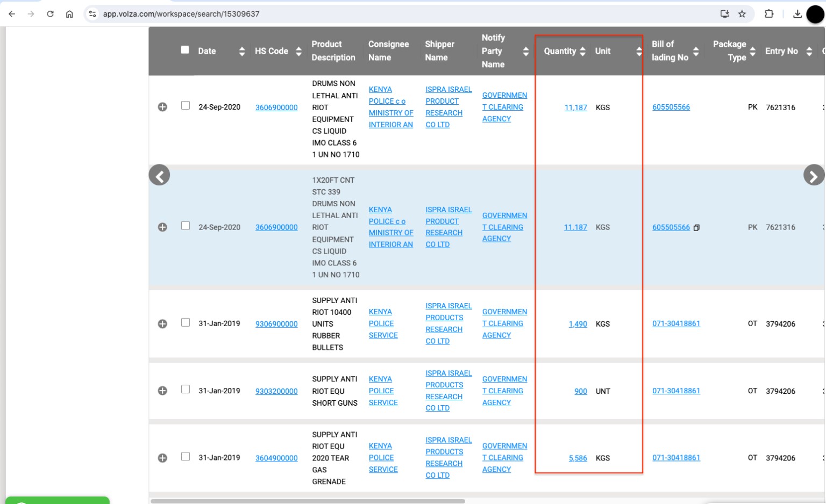Check the first 24-Sep-2020 row checkbox
The width and height of the screenshot is (826, 504).
tap(186, 105)
